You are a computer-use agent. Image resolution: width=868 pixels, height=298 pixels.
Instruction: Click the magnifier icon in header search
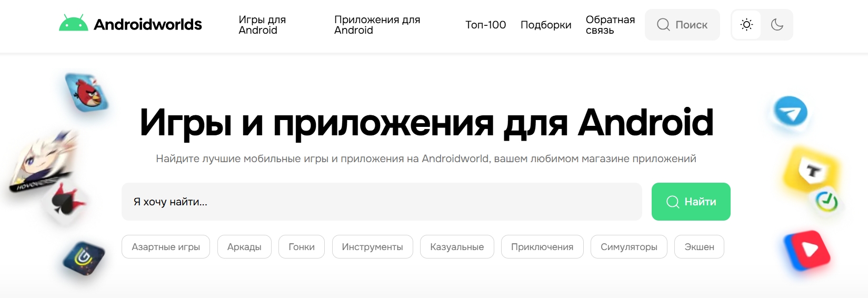click(x=664, y=25)
